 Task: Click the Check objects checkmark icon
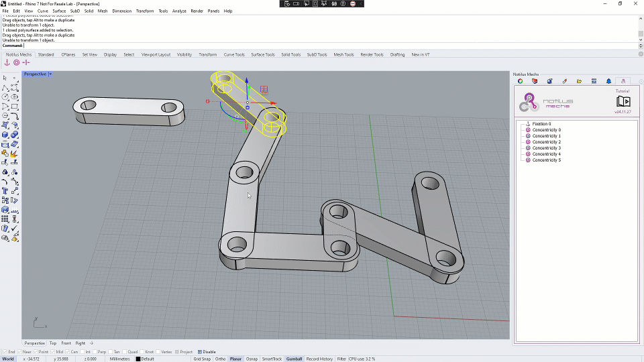14,228
